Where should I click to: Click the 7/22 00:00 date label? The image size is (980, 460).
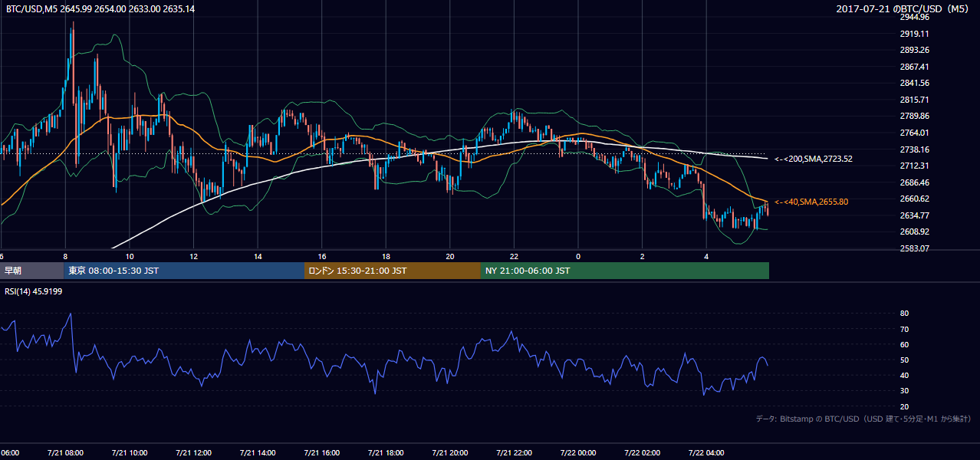(578, 452)
